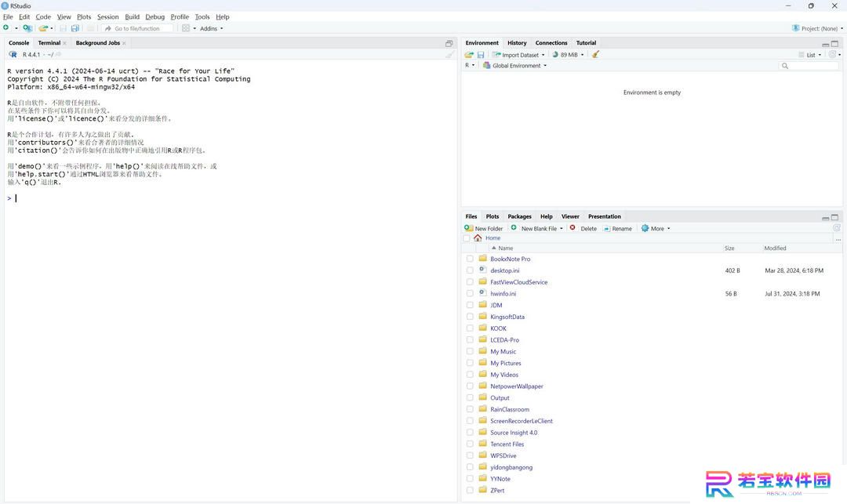Maximize the Files pane
Screen dimensions: 847x504
(834, 217)
